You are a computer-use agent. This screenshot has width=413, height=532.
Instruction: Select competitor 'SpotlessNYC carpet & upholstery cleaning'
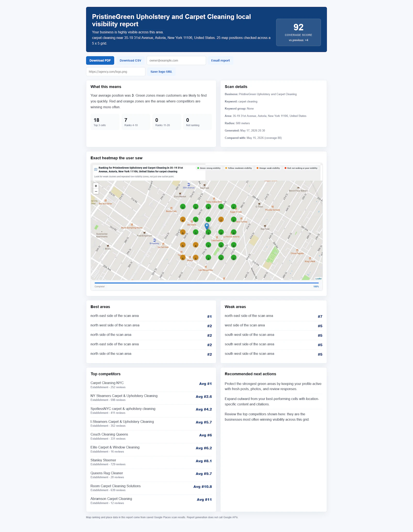151,411
